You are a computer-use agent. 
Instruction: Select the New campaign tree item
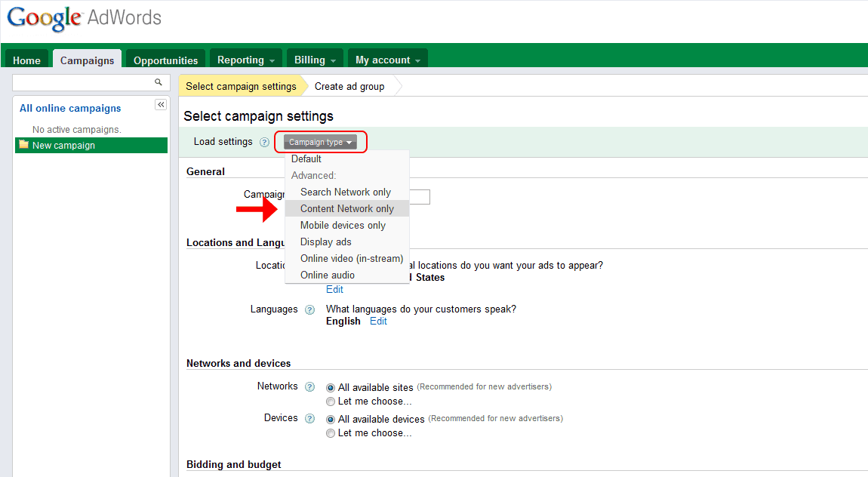(x=91, y=145)
